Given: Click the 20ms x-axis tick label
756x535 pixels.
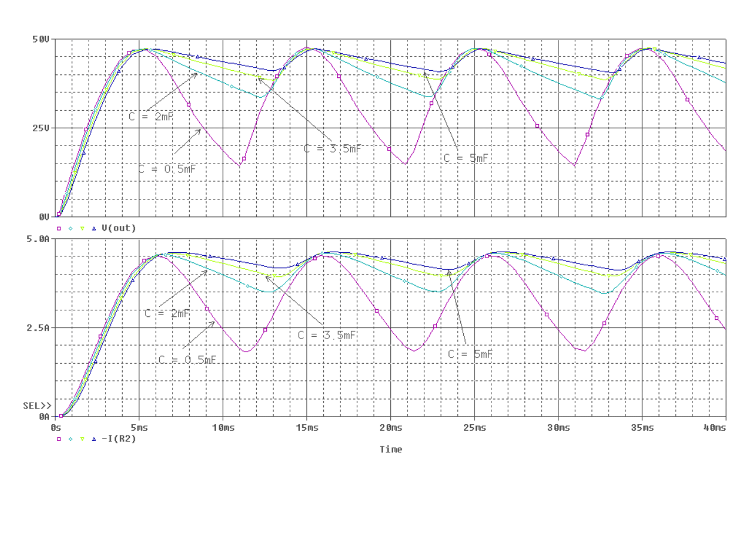Looking at the screenshot, I should (x=390, y=427).
